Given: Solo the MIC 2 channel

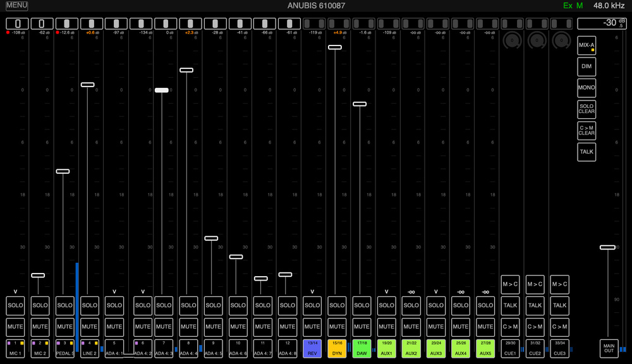Looking at the screenshot, I should click(40, 305).
